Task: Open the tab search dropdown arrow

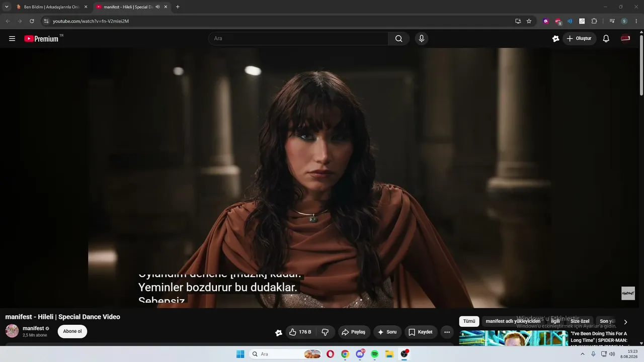Action: click(7, 7)
